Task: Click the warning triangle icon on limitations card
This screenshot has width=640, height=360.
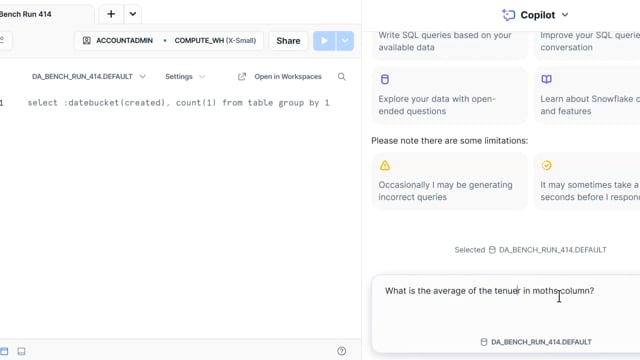Action: pos(384,165)
